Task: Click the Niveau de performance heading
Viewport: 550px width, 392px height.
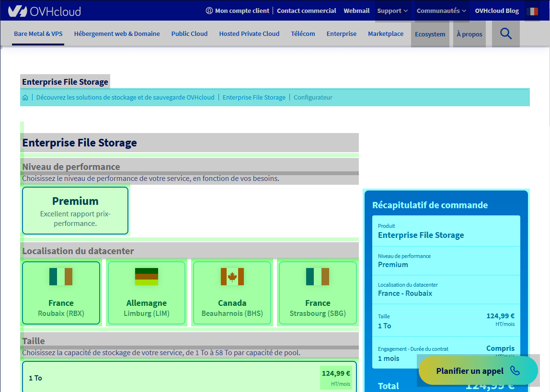Action: (71, 167)
